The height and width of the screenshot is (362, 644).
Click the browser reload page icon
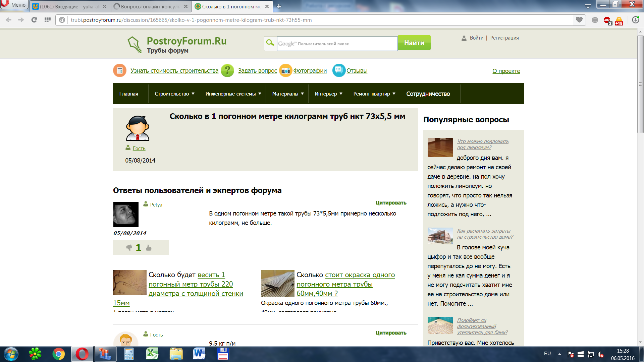(34, 20)
